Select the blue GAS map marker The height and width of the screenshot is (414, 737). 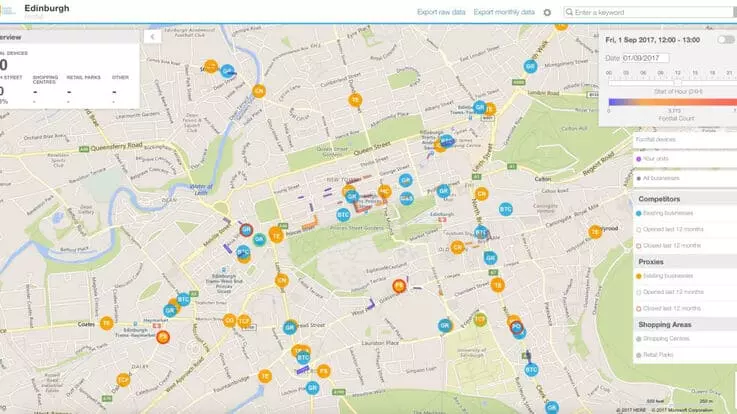(x=407, y=198)
